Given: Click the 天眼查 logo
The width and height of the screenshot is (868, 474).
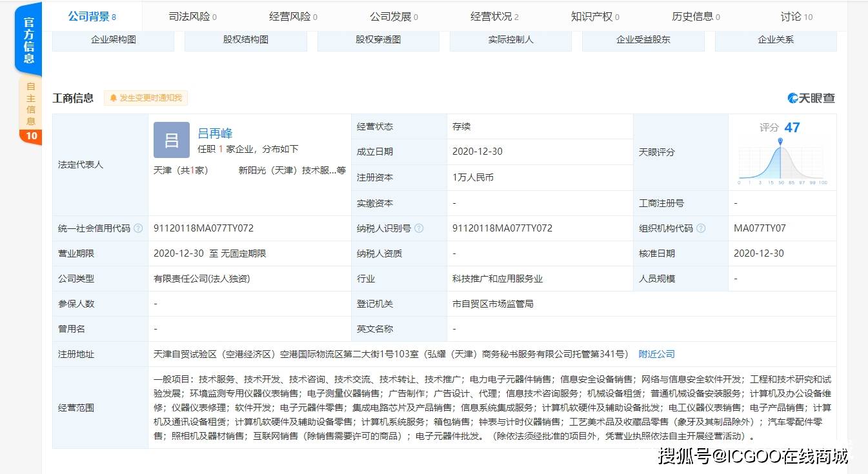Looking at the screenshot, I should (x=811, y=98).
